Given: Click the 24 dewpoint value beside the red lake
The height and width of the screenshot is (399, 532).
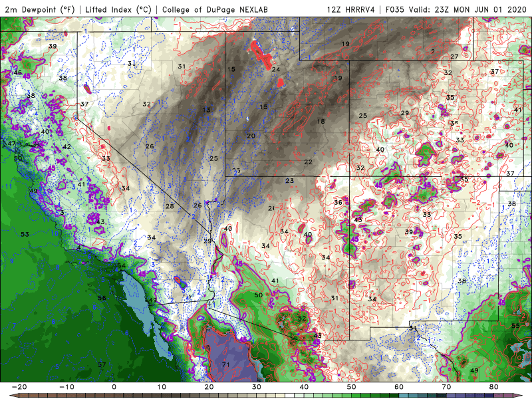Looking at the screenshot, I should tap(276, 69).
